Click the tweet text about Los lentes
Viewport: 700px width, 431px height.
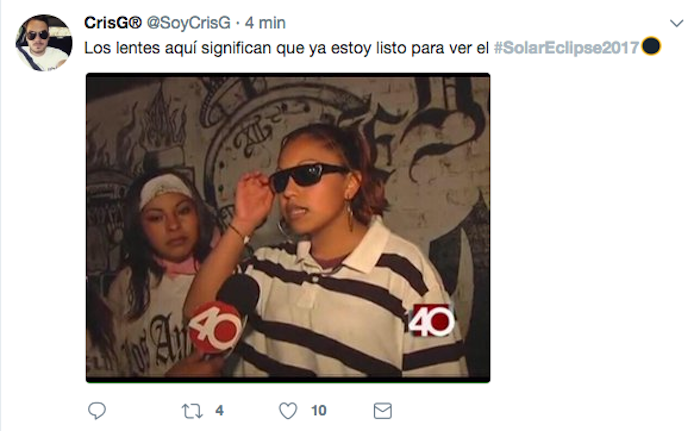pyautogui.click(x=286, y=48)
